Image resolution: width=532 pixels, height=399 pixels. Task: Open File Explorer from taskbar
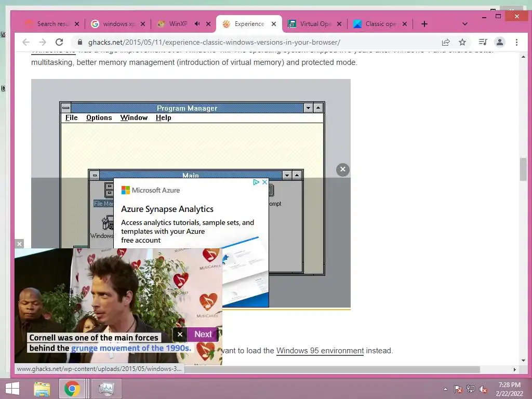tap(42, 389)
